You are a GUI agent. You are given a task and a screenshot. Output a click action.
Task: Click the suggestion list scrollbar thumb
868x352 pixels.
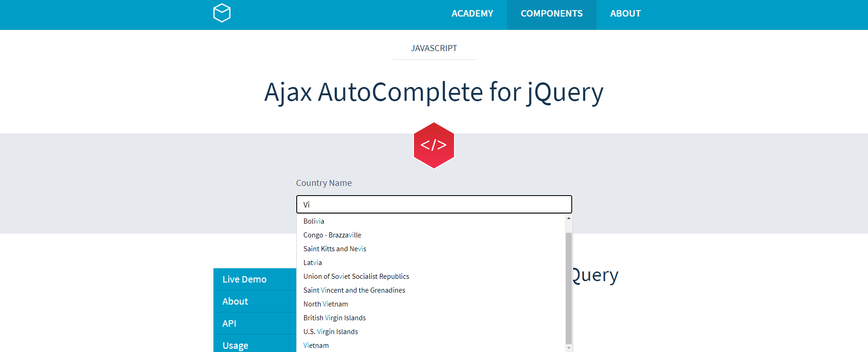click(x=569, y=288)
